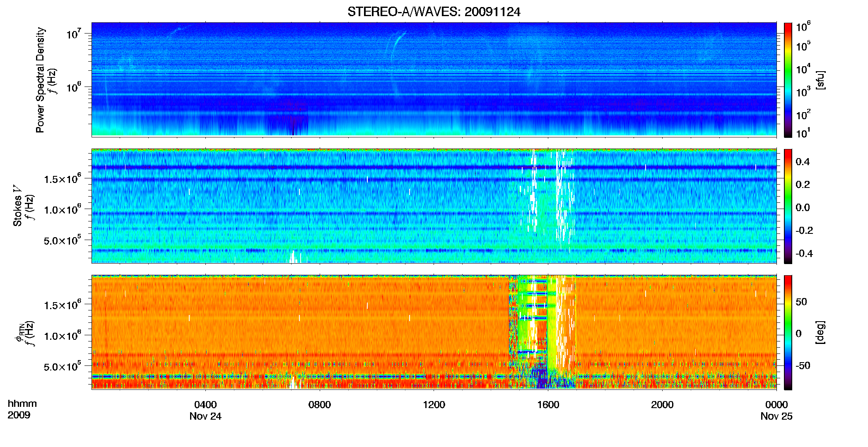Click the 10^5 label on the sfu color bar
This screenshot has width=868, height=447.
(803, 46)
